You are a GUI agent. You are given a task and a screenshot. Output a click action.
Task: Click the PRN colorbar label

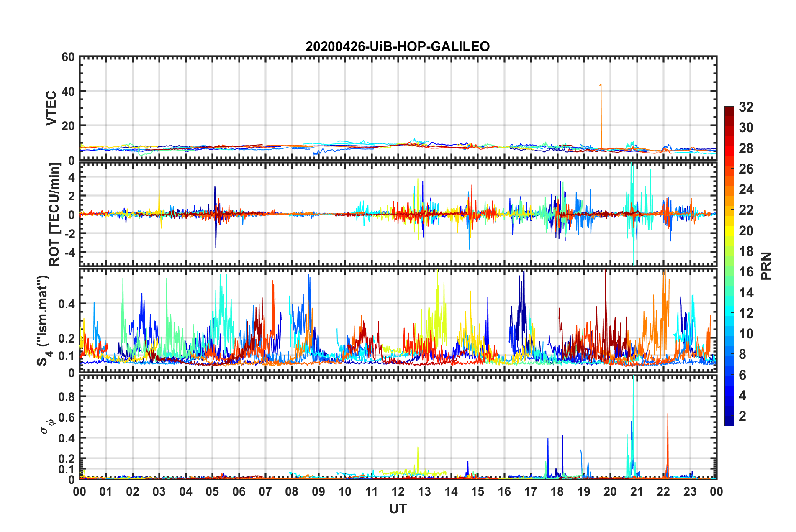(x=766, y=266)
